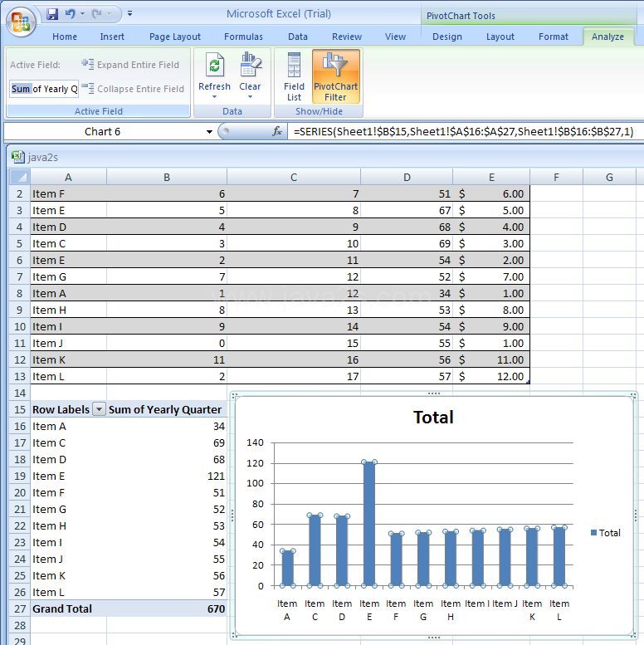This screenshot has width=644, height=645.
Task: Click Expand Entire Field icon
Action: tap(88, 64)
